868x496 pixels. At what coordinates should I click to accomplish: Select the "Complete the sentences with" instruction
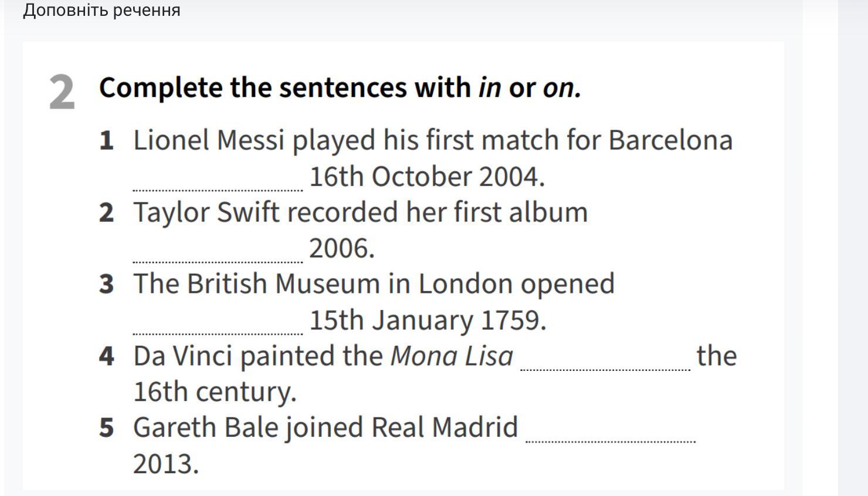click(x=285, y=87)
